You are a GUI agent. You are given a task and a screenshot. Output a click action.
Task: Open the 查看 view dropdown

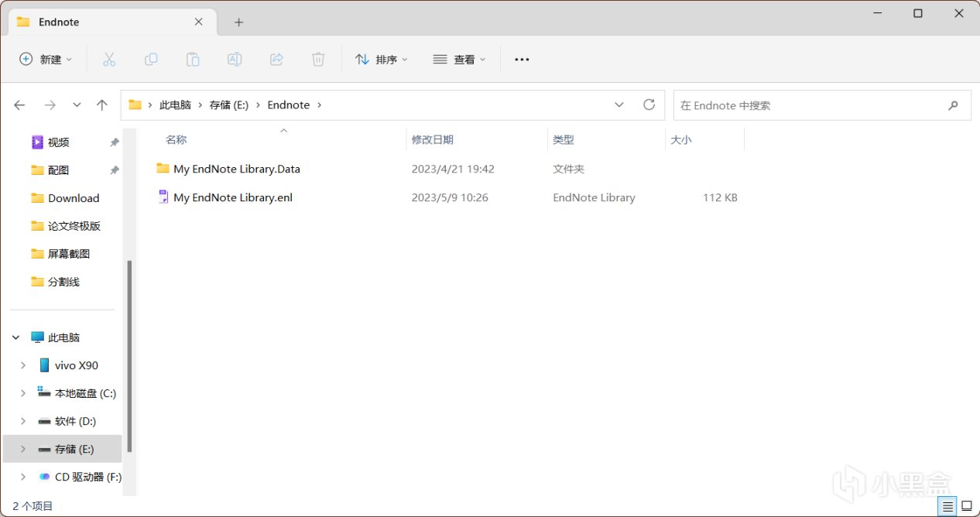(x=460, y=60)
